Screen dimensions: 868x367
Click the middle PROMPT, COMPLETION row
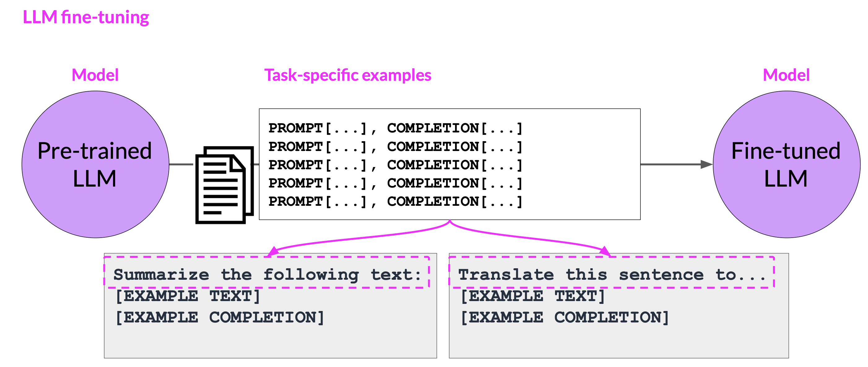(395, 165)
